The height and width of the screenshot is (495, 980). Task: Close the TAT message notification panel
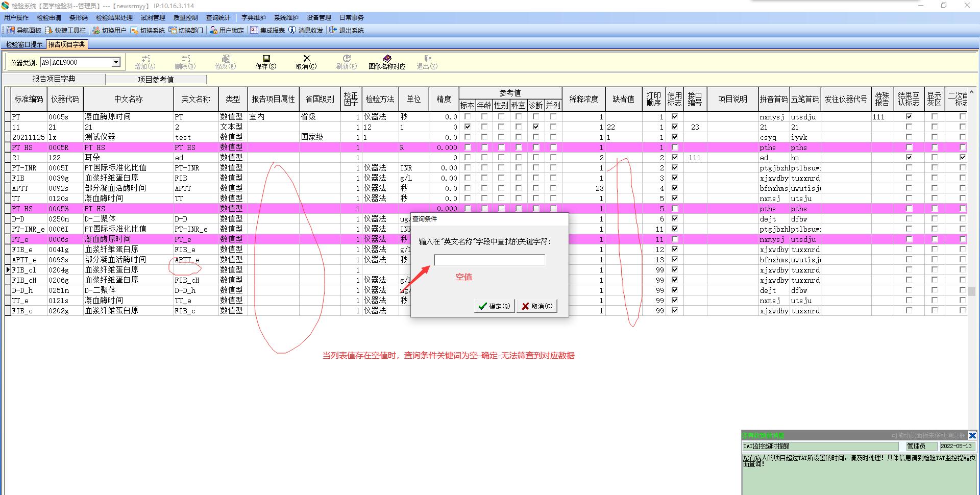pos(972,435)
